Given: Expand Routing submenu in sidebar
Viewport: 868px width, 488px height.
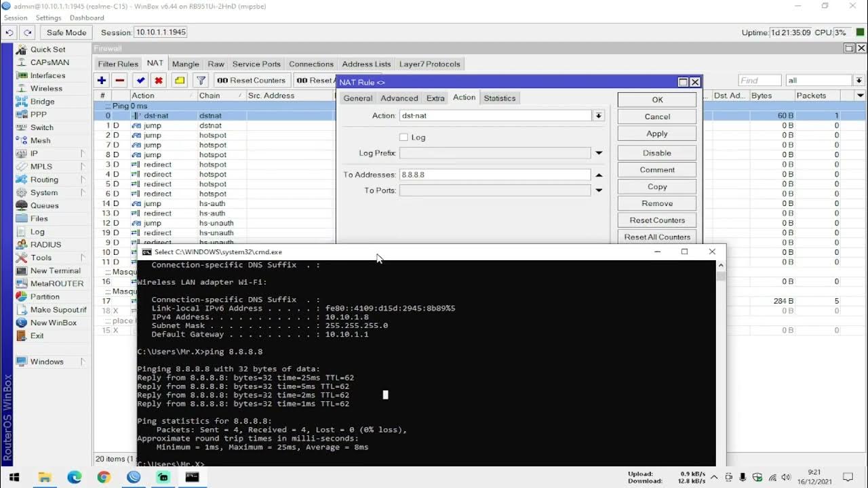Looking at the screenshot, I should [83, 180].
